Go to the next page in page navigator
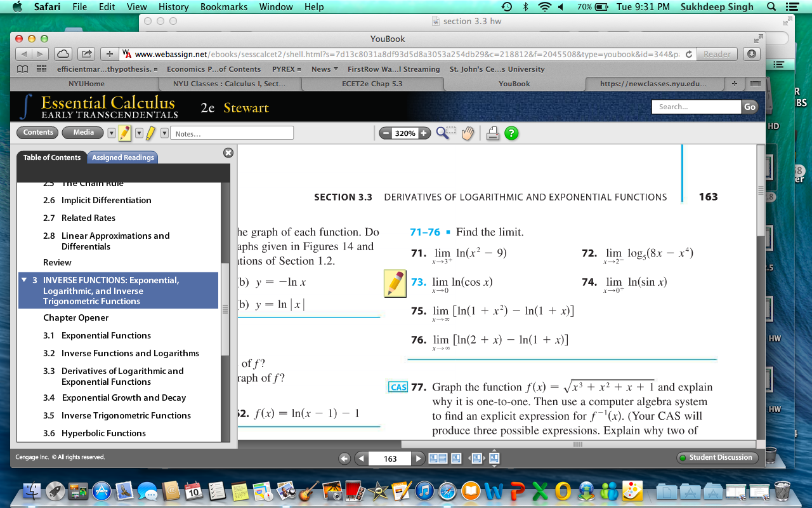 point(419,458)
